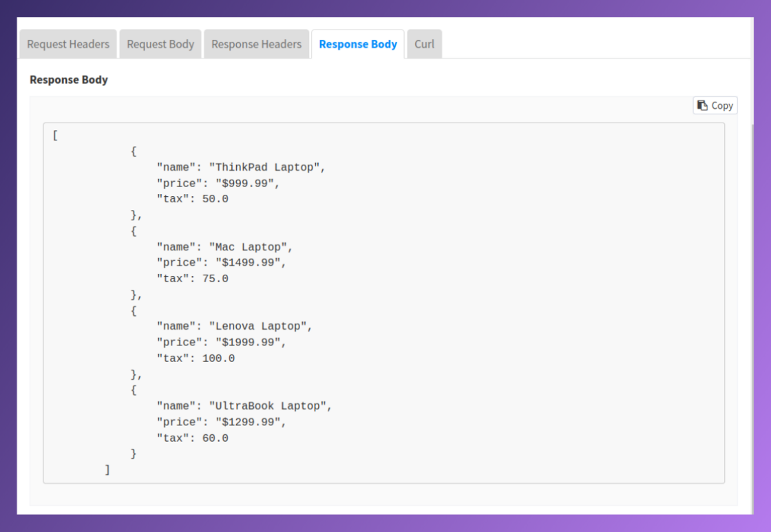
Task: Click the closing bracket of the JSON array
Action: click(x=107, y=469)
